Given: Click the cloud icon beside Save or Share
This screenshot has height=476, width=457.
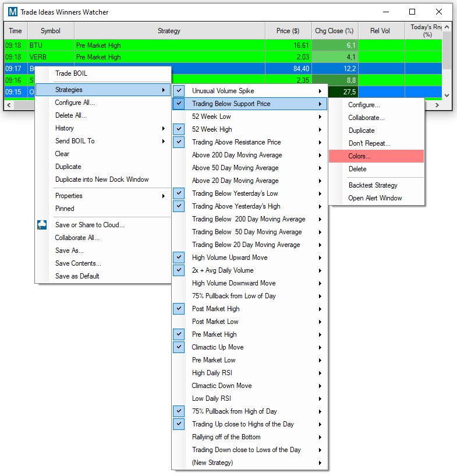Looking at the screenshot, I should click(42, 225).
